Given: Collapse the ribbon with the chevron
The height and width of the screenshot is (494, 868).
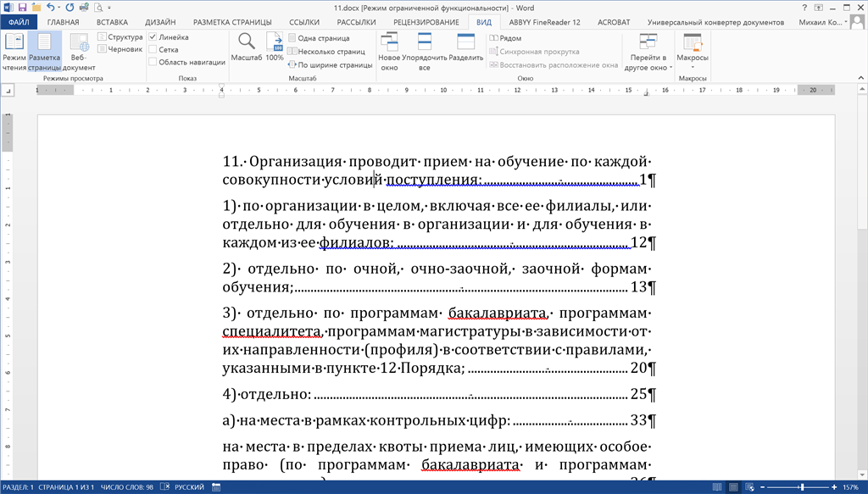Looking at the screenshot, I should [x=861, y=78].
